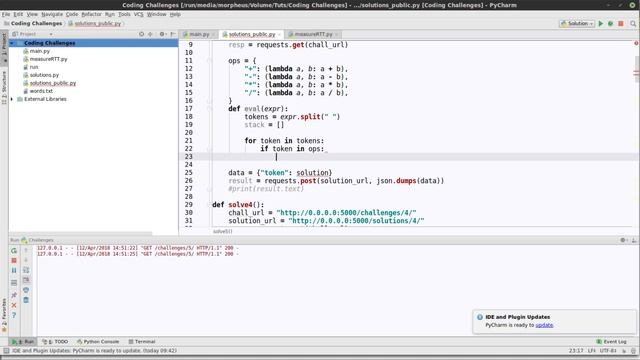
Task: Collapse the Coding Challenges tree node
Action: pos(12,43)
